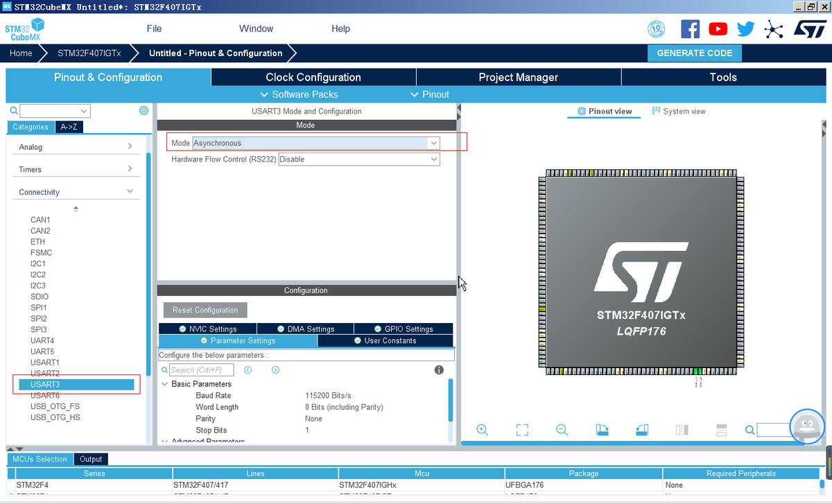Screen dimensions: 832x504
Task: Select USB_OTG_FS peripheral
Action: [55, 406]
